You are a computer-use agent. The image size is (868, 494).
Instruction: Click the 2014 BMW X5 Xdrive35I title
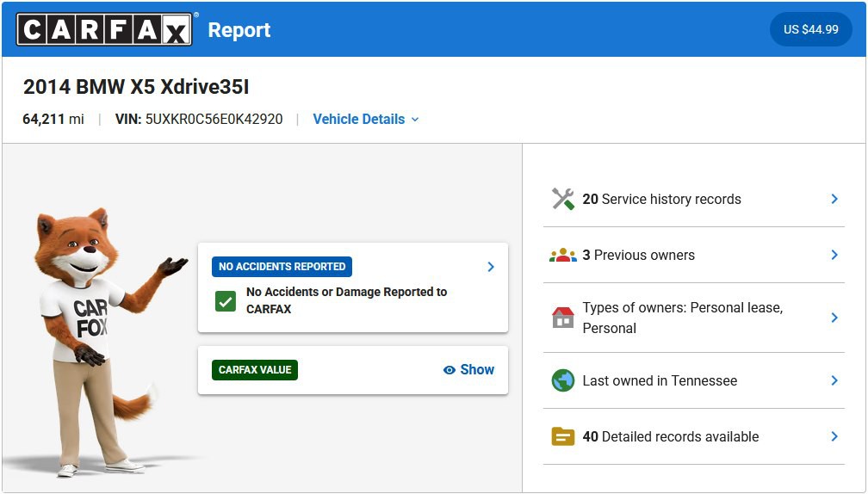point(136,87)
